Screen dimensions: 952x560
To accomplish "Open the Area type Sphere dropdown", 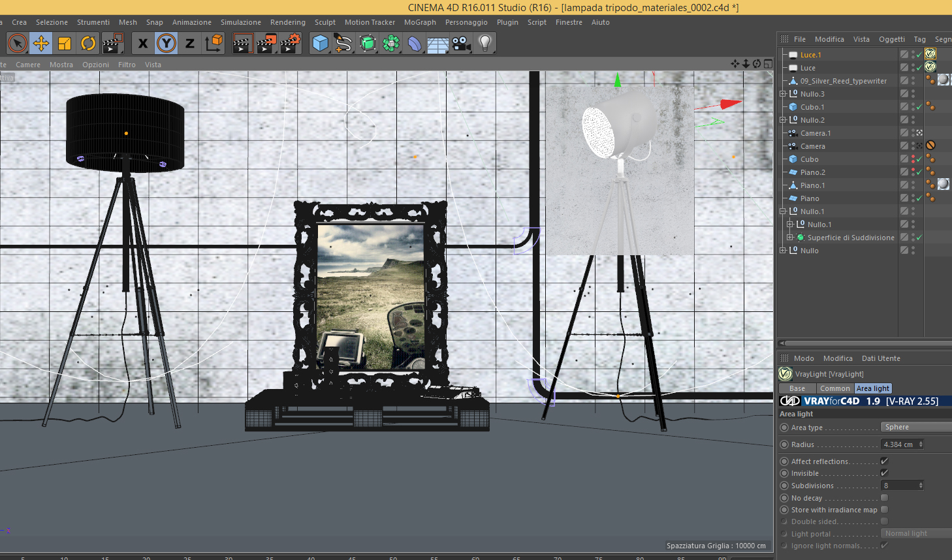I will point(916,427).
